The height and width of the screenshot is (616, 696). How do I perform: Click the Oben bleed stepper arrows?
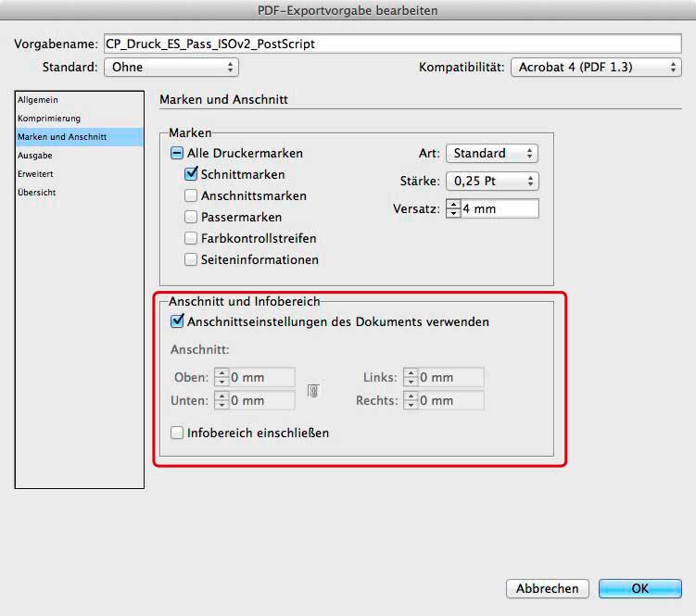tap(221, 377)
